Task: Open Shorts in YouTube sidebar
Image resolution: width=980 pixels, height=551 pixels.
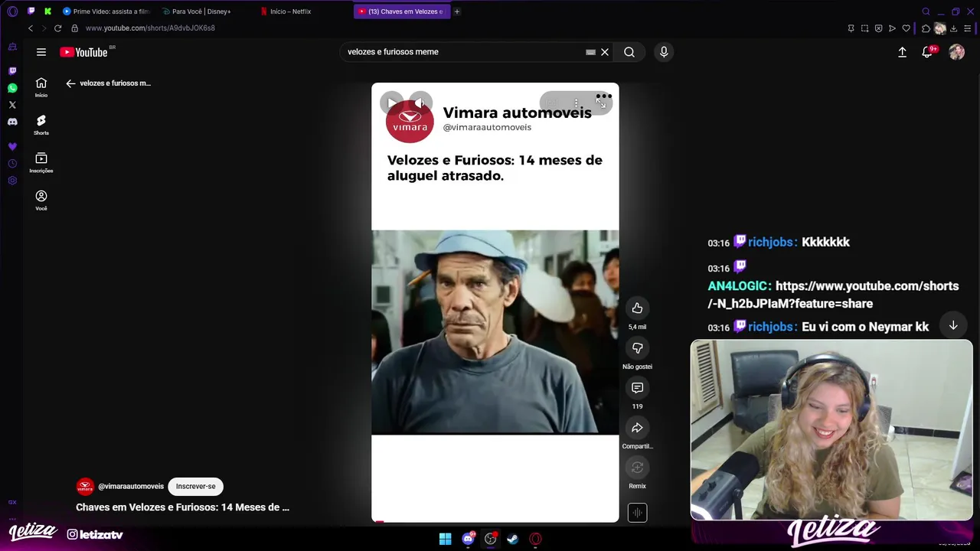Action: 41,125
